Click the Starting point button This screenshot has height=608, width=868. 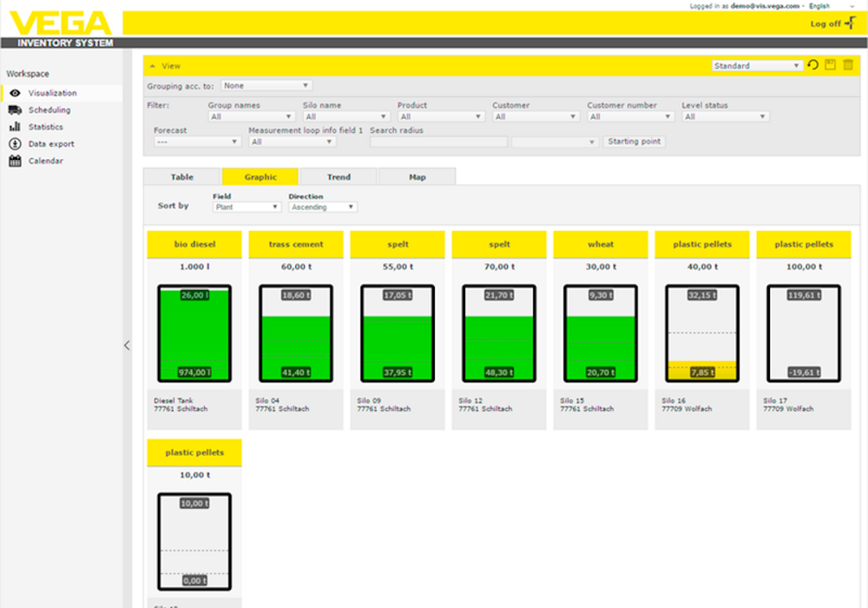(634, 142)
